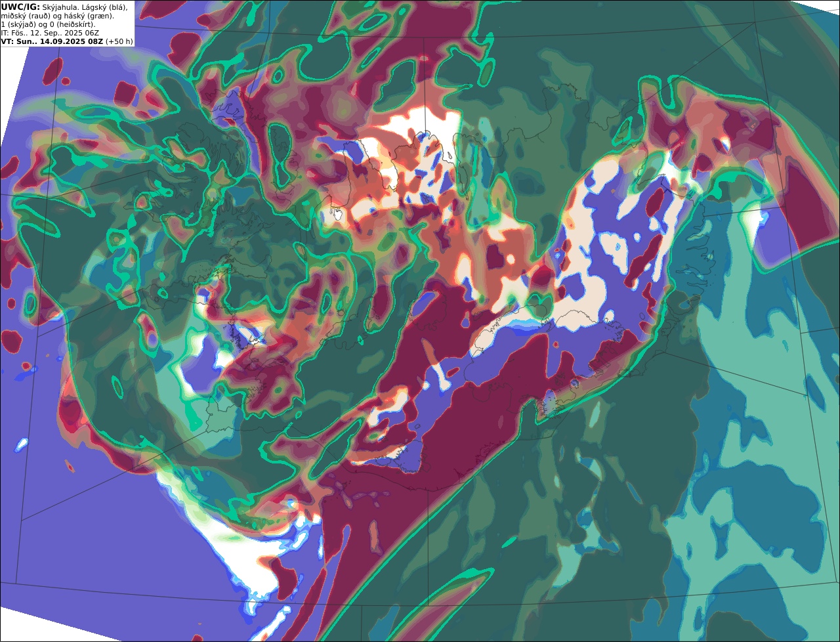
Task: Click the bold 'VT: Sun.. 14.09.2025 08Z' text
Action: [52, 41]
